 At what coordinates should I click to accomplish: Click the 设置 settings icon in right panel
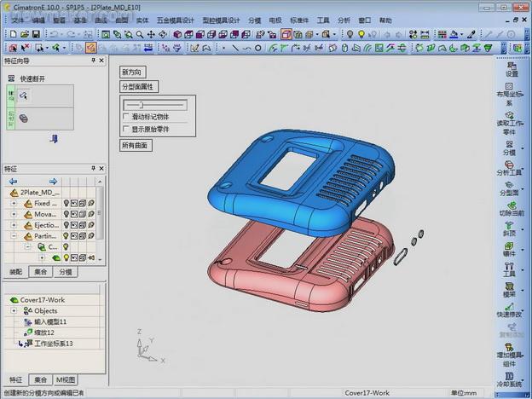point(512,69)
